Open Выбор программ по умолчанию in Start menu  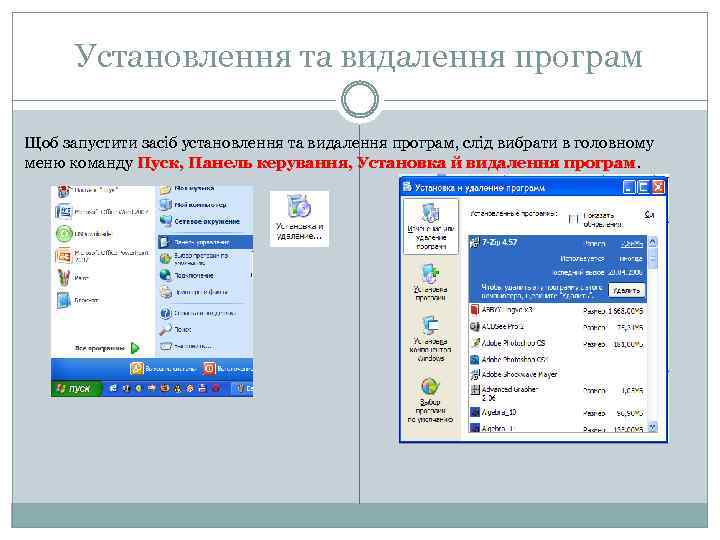click(195, 259)
